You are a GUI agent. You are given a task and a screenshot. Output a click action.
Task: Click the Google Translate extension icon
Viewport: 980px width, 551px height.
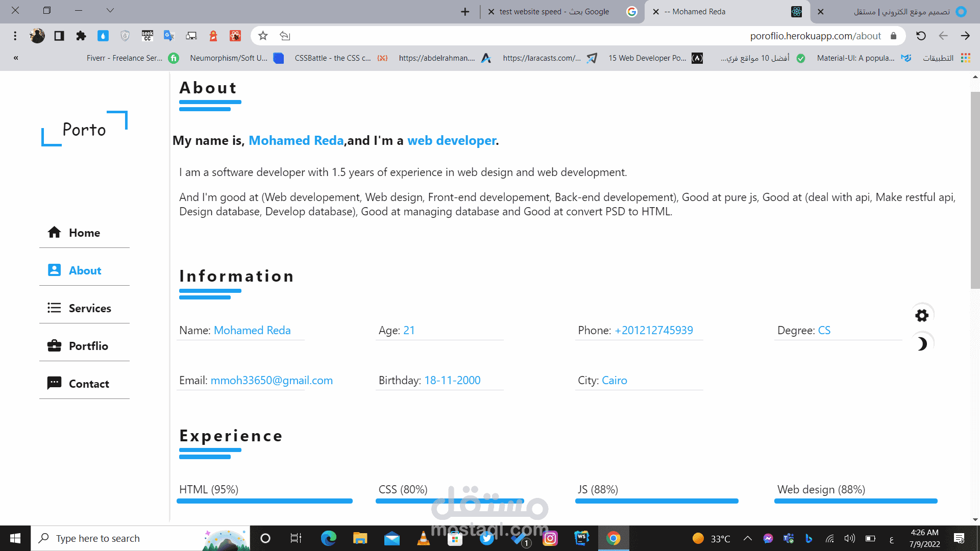point(169,36)
